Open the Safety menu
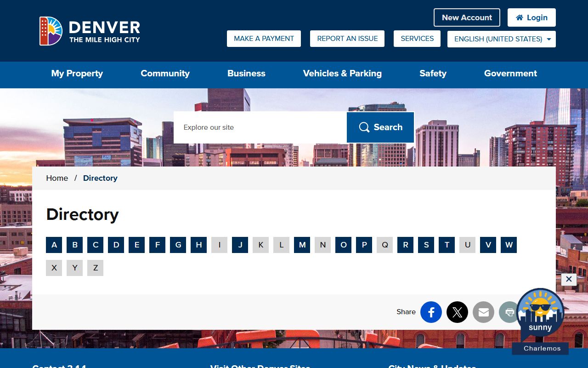 coord(433,74)
